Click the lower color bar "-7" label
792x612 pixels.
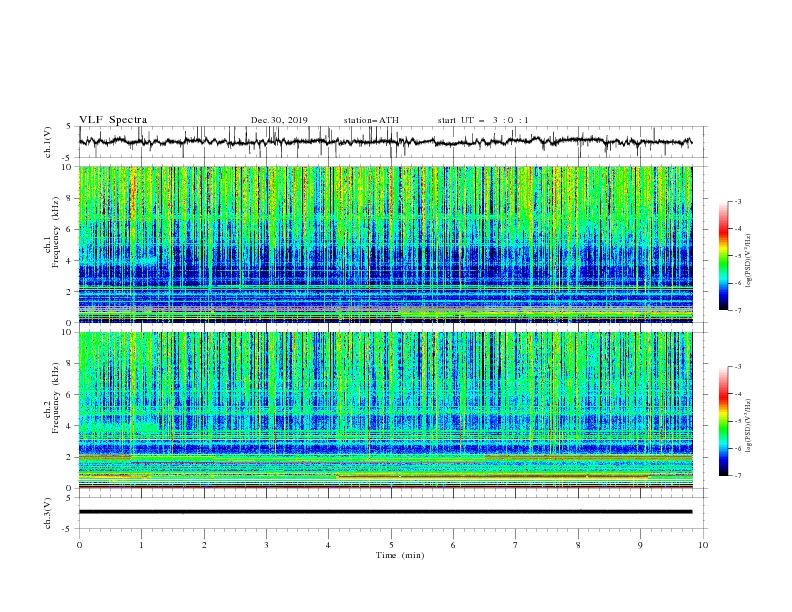click(x=738, y=476)
